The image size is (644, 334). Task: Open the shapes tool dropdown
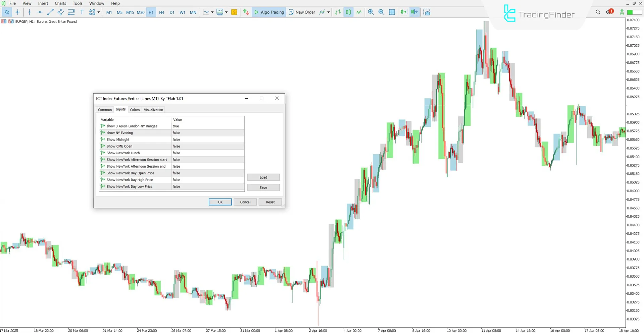click(x=99, y=12)
